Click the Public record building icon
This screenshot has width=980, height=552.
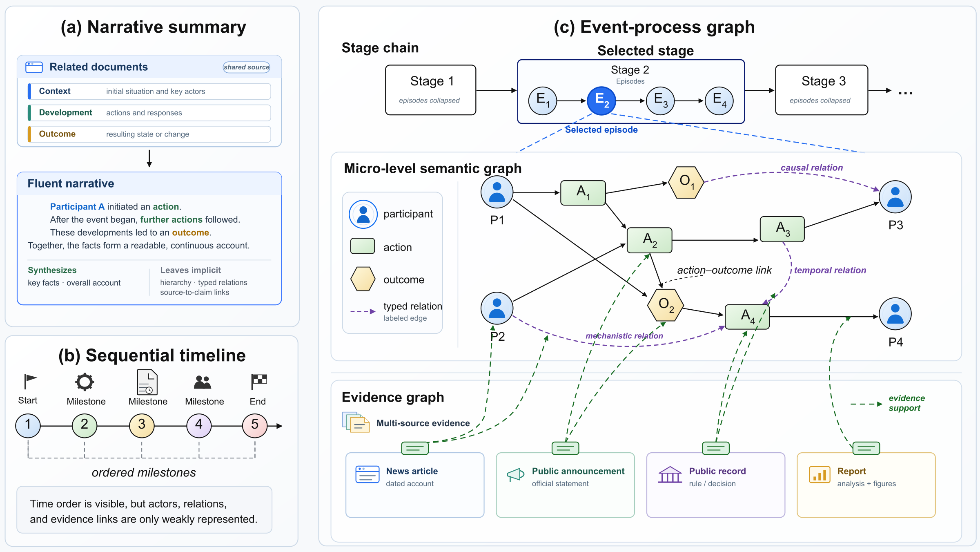pyautogui.click(x=670, y=475)
